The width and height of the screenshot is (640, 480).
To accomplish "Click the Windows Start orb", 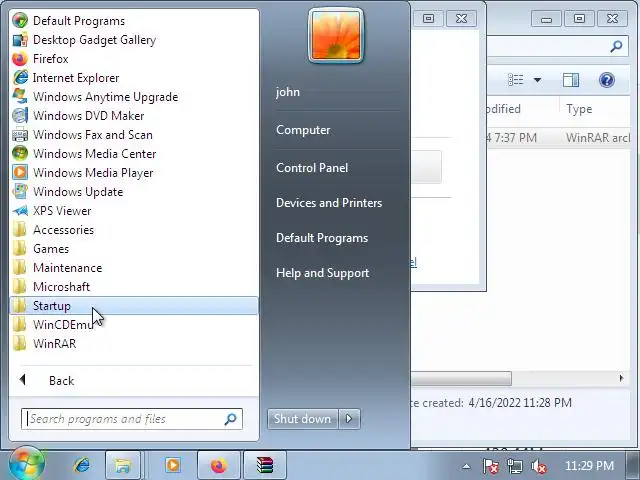I will [x=26, y=464].
